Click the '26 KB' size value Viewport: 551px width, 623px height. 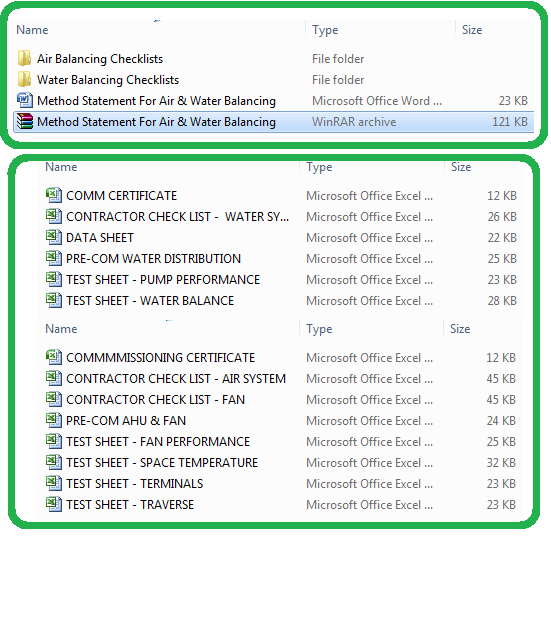pos(502,217)
